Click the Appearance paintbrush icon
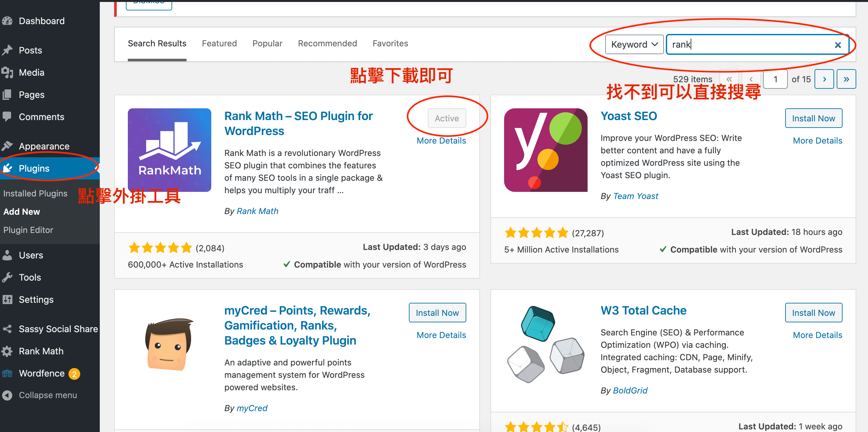This screenshot has height=432, width=868. (x=7, y=146)
